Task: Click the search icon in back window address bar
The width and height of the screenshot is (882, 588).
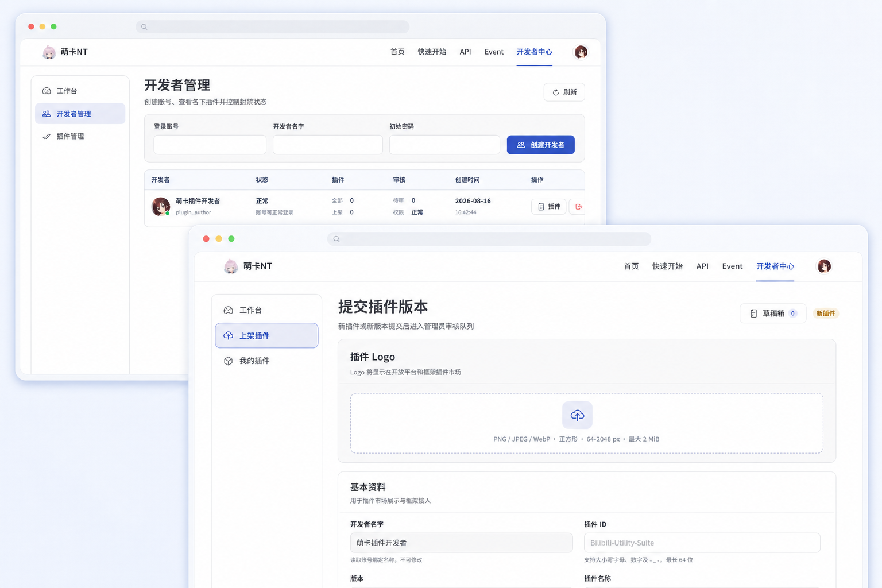Action: pyautogui.click(x=144, y=27)
